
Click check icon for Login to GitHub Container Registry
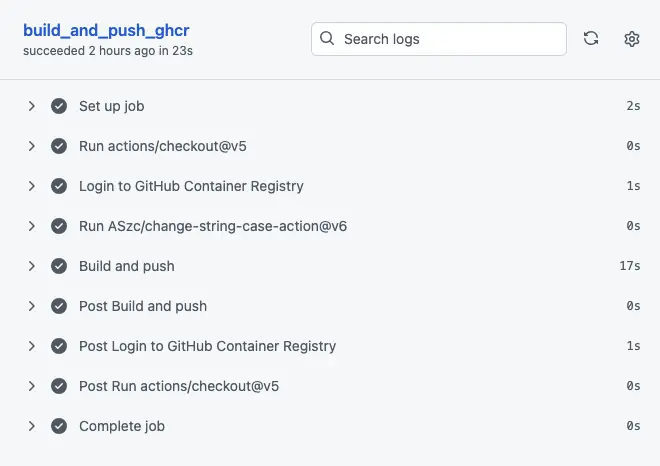(x=59, y=186)
